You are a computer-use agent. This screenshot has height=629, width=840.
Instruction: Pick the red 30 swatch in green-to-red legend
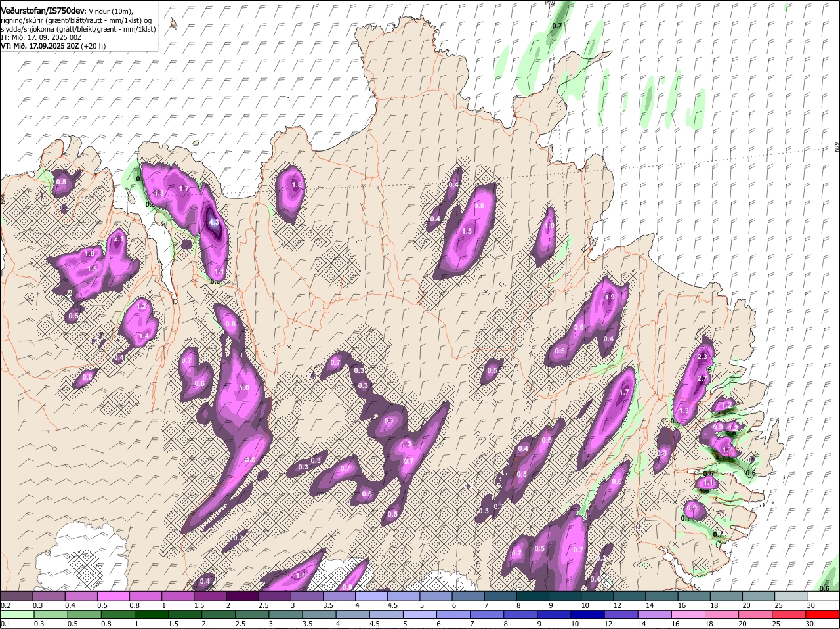[824, 615]
